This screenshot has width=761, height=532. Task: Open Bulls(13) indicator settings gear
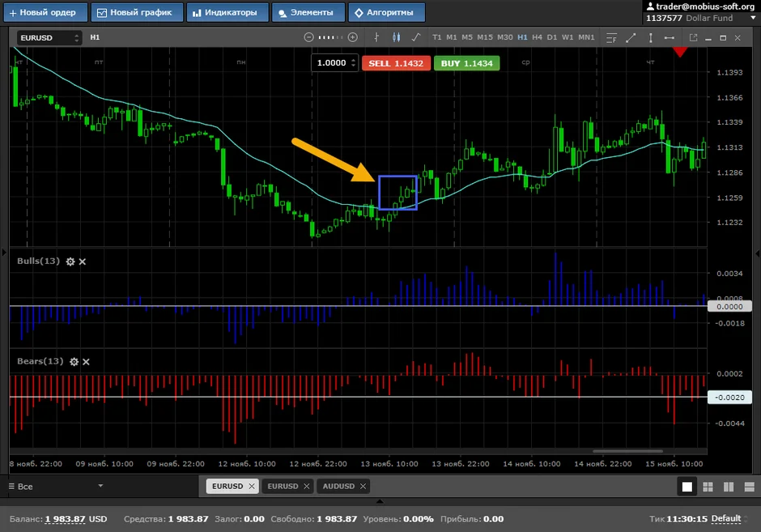coord(70,262)
